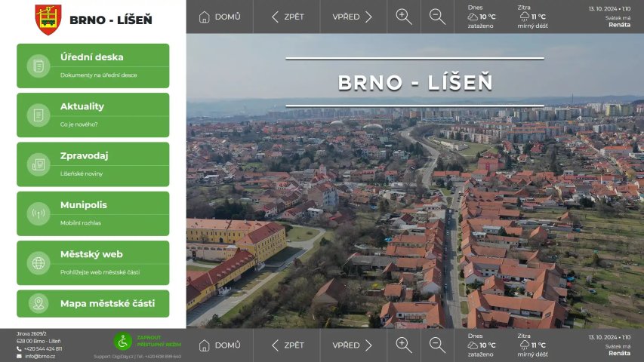
Task: Click the Mapa městské části pin icon
Action: point(39,303)
